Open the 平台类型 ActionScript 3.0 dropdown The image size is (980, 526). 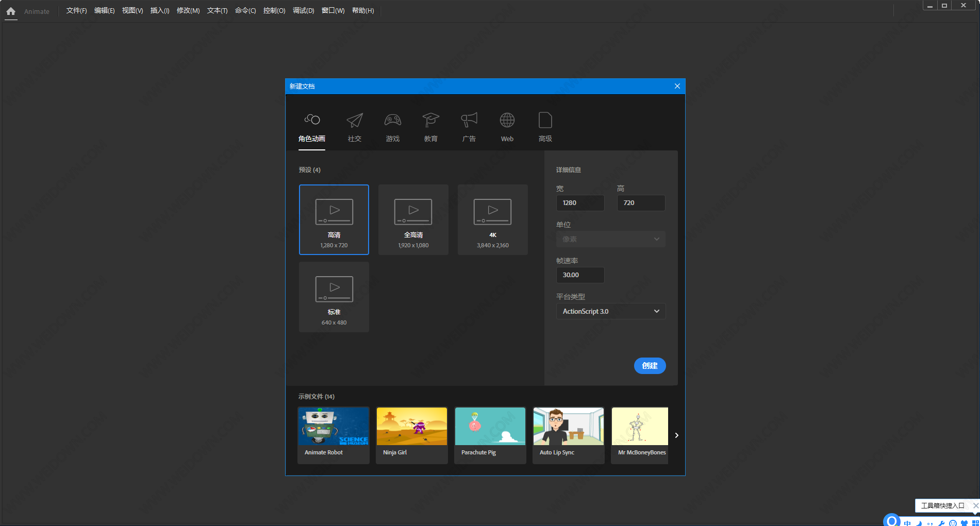point(610,311)
